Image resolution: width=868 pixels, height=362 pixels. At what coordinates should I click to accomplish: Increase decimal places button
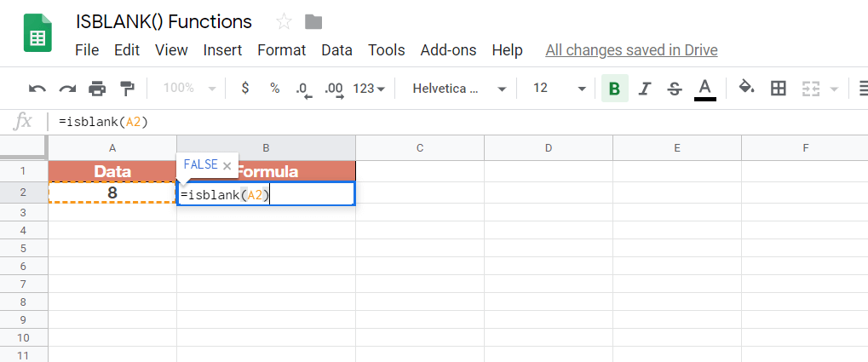tap(335, 89)
